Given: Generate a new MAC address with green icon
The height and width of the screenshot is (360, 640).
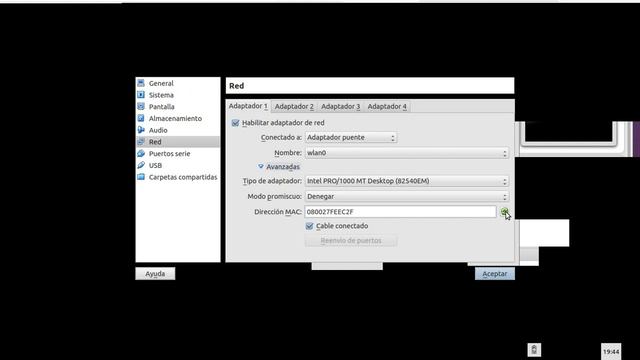Looking at the screenshot, I should [x=504, y=211].
